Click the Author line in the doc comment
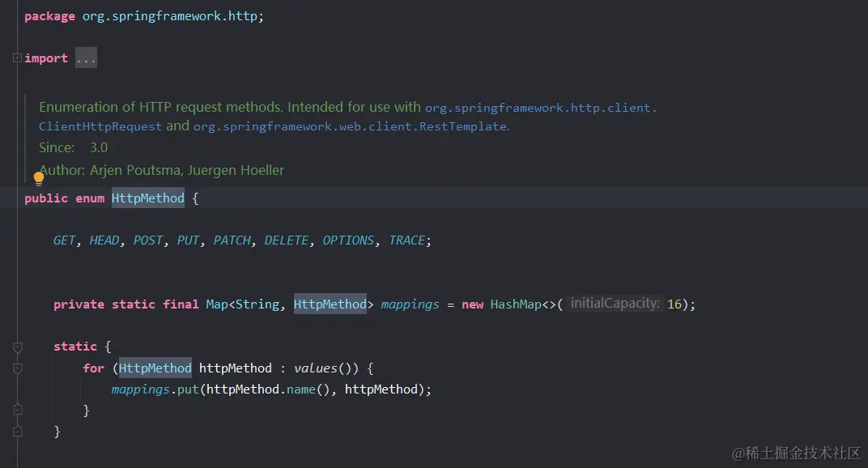Image resolution: width=868 pixels, height=468 pixels. [161, 170]
